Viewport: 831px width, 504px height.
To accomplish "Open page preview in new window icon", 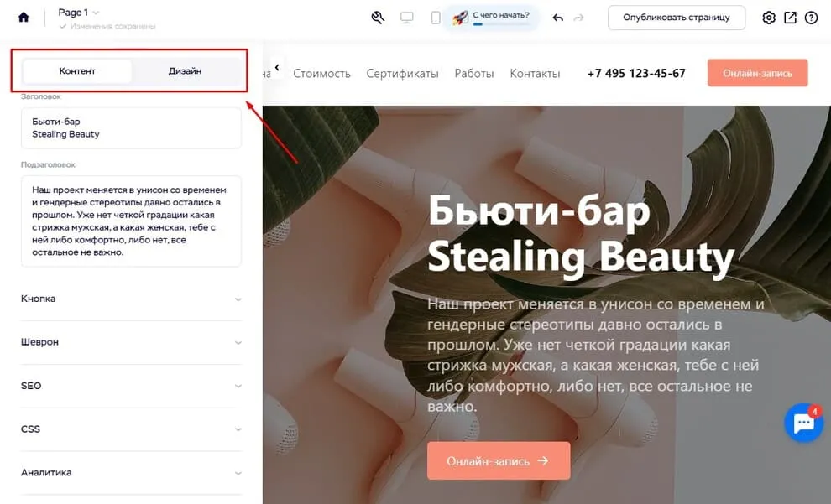I will coord(790,18).
